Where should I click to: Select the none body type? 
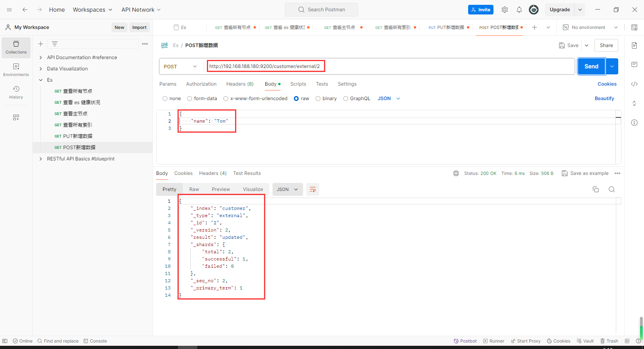[x=165, y=99]
